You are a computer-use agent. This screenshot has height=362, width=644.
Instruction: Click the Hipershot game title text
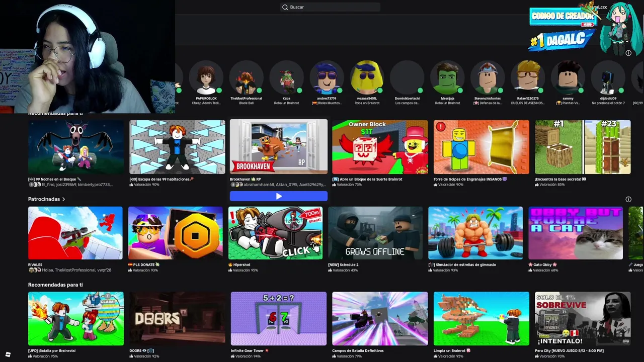click(239, 264)
